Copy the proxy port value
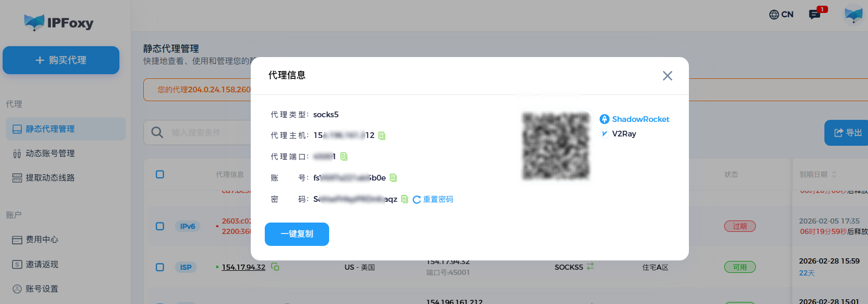This screenshot has height=304, width=868. pos(344,156)
